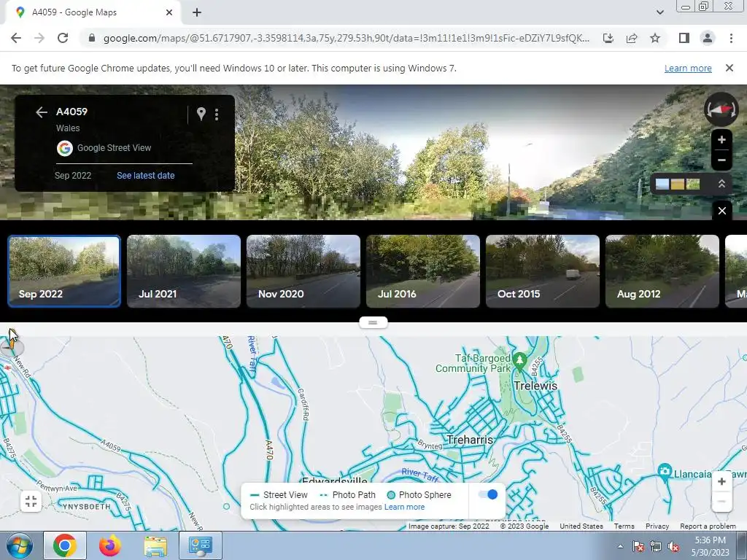The image size is (747, 560).
Task: Close the A4059 Google Maps tab
Action: click(x=169, y=12)
